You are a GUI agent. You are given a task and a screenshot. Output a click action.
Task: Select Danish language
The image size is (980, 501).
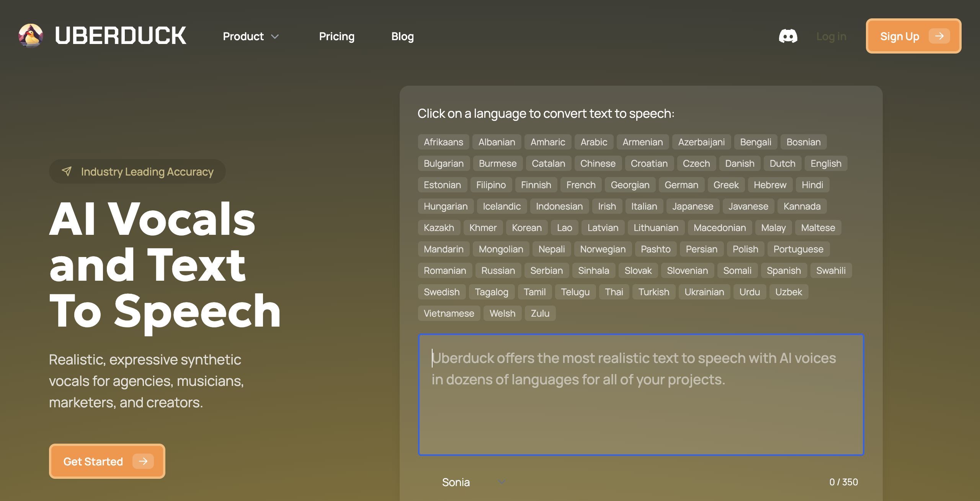tap(740, 163)
